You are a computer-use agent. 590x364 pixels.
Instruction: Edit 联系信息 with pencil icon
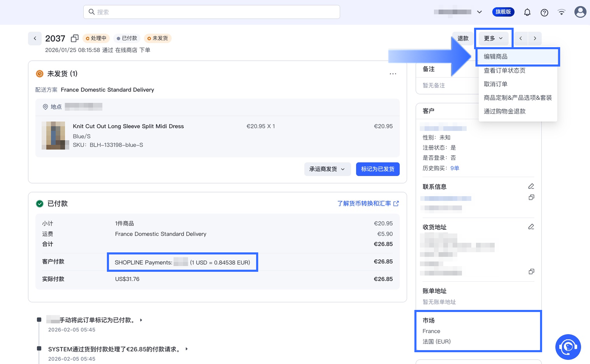tap(531, 187)
